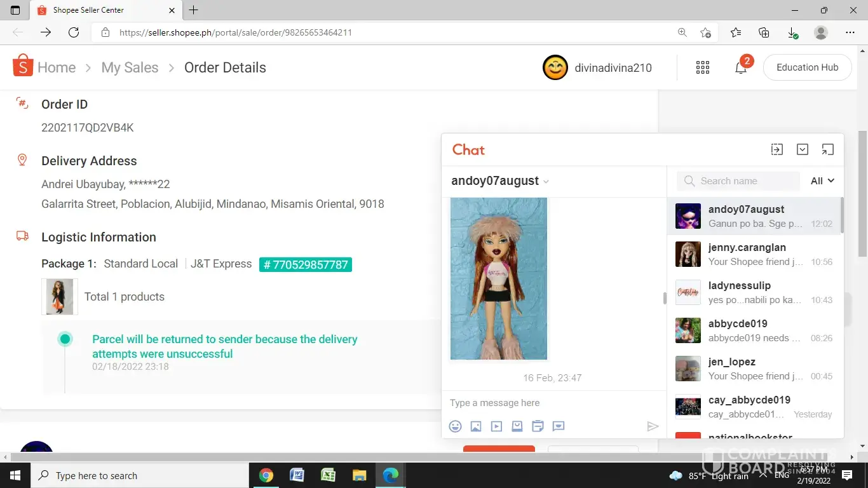Collapse chat sidebar with arrow-box icon
The width and height of the screenshot is (868, 488).
pyautogui.click(x=776, y=149)
